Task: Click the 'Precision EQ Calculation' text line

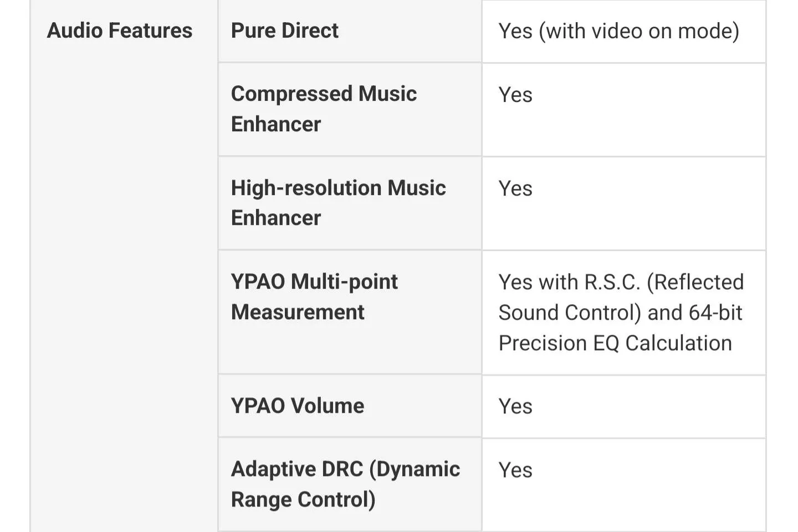Action: tap(615, 344)
